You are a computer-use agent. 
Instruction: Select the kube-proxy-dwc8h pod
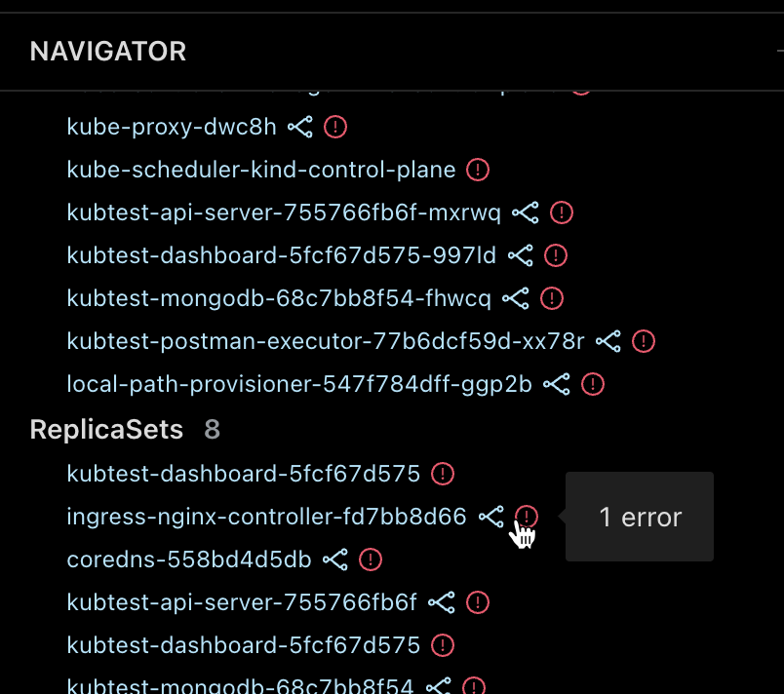(x=172, y=127)
